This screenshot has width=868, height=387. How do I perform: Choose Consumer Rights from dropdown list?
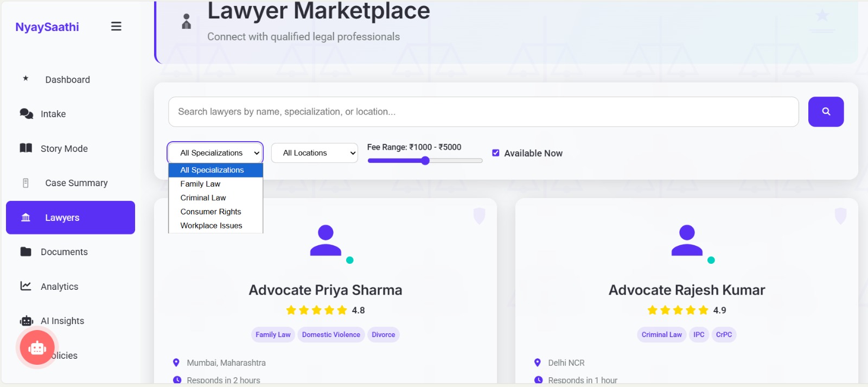point(215,212)
